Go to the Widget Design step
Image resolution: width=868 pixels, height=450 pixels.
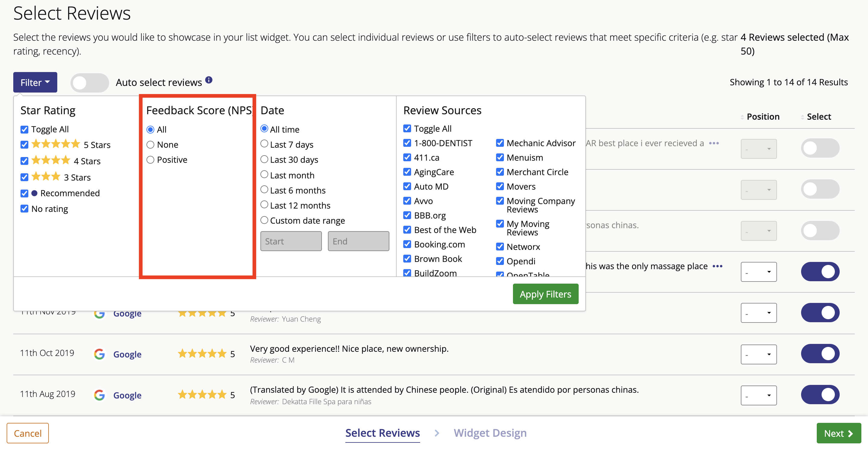point(490,433)
